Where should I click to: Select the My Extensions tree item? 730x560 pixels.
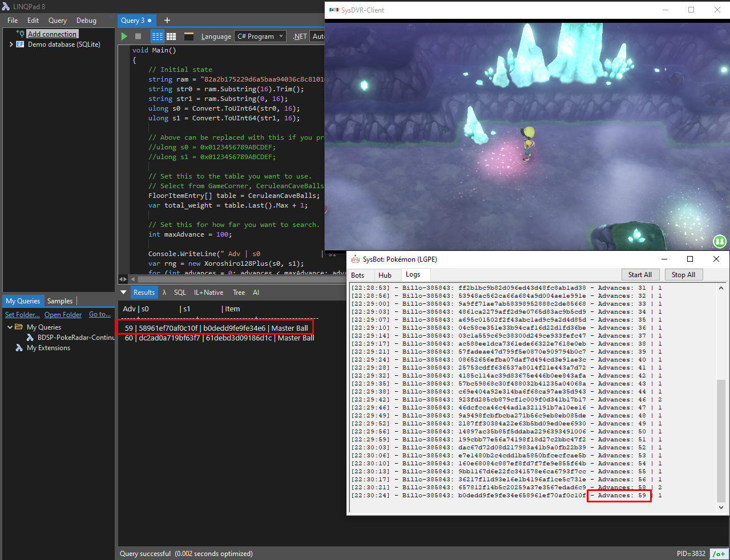[x=49, y=347]
